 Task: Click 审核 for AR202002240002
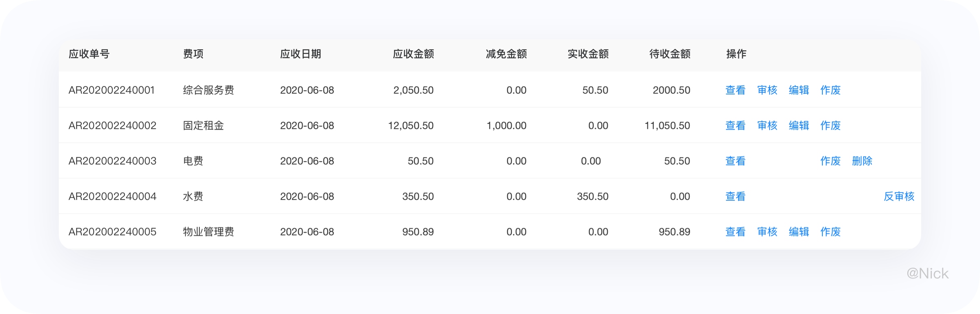(767, 126)
